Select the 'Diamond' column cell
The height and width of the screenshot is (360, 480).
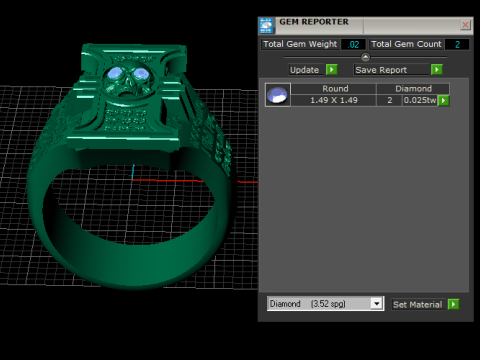tap(413, 89)
